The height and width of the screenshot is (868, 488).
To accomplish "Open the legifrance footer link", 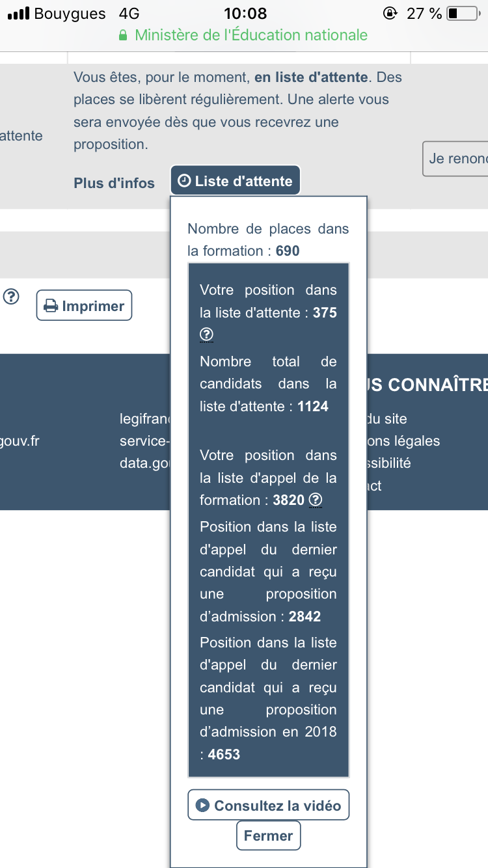I will (144, 419).
